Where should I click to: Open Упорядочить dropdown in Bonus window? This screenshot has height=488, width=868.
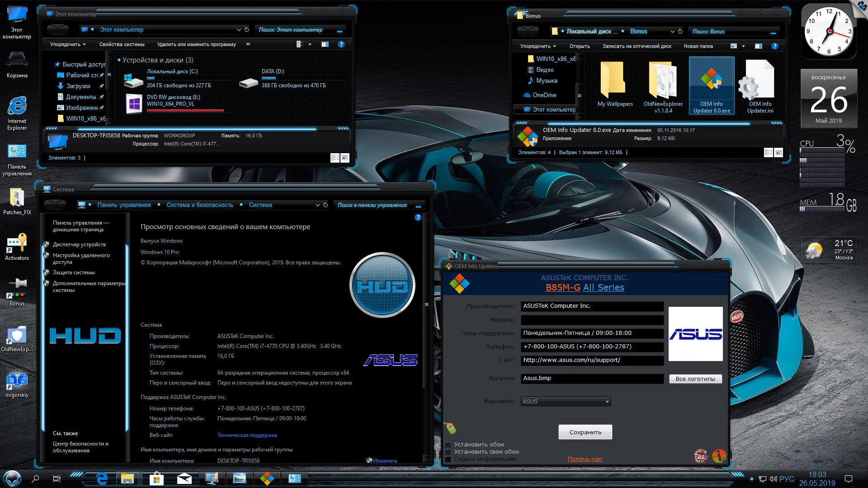pos(538,46)
